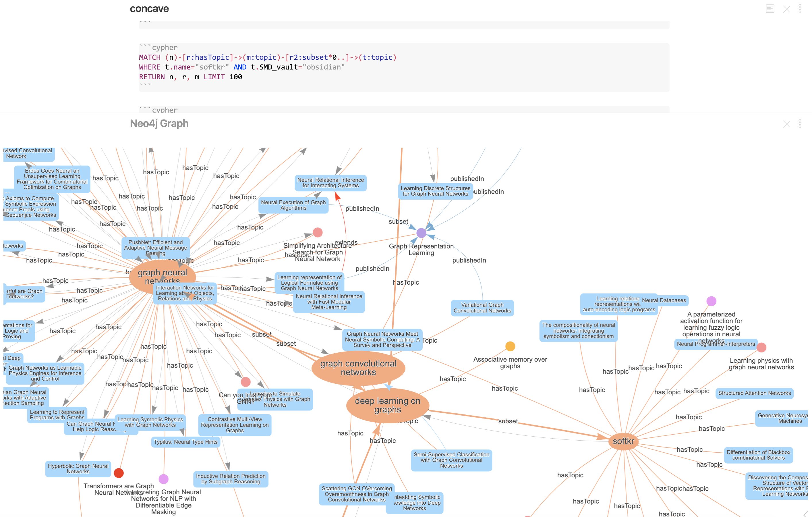Image resolution: width=812 pixels, height=517 pixels.
Task: Select the Variational Graph Convolutional Networks node
Action: coord(482,308)
